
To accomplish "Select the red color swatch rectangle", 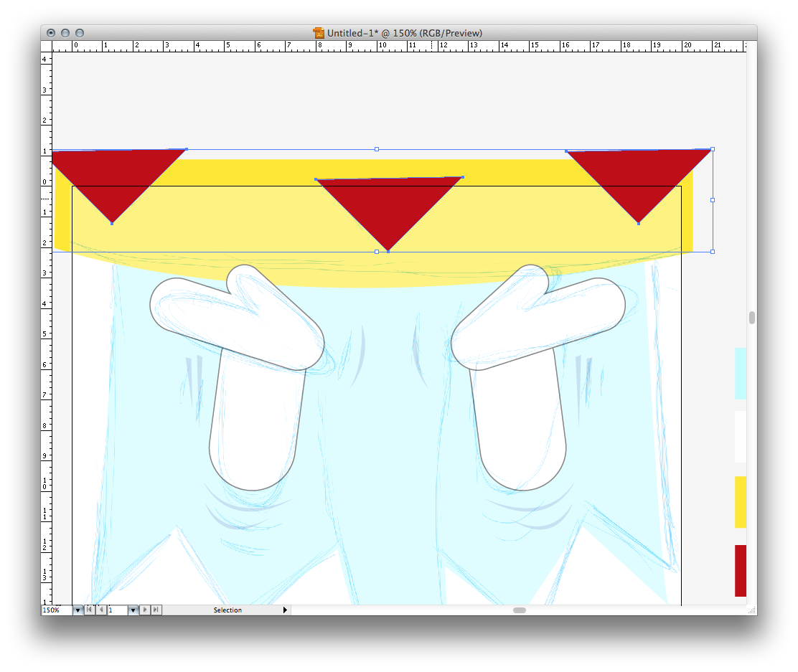I will point(740,570).
